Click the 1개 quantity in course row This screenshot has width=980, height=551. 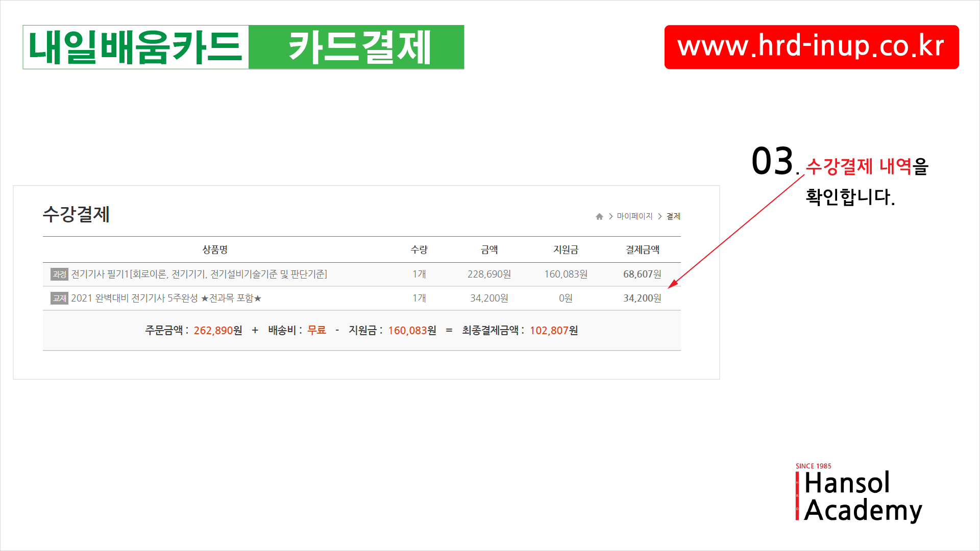(419, 274)
